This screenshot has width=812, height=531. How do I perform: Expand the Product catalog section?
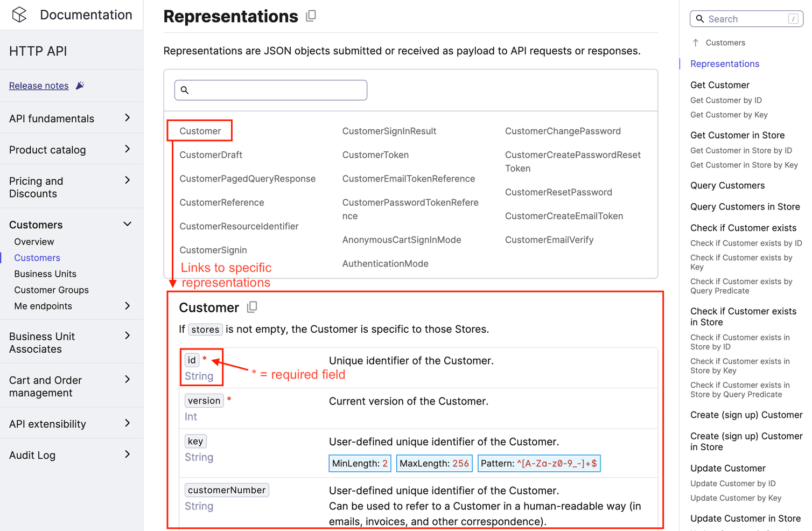pos(128,149)
